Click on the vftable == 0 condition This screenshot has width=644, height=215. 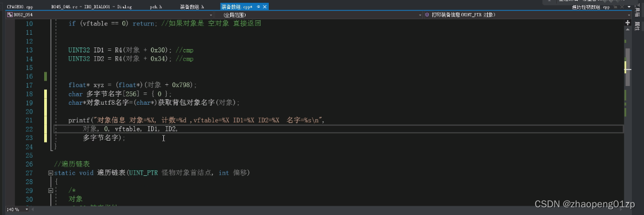click(104, 24)
